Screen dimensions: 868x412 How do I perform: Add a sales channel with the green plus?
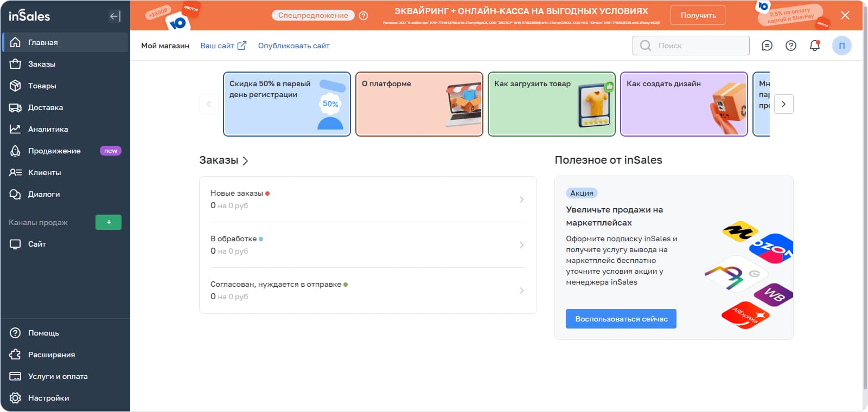click(108, 222)
